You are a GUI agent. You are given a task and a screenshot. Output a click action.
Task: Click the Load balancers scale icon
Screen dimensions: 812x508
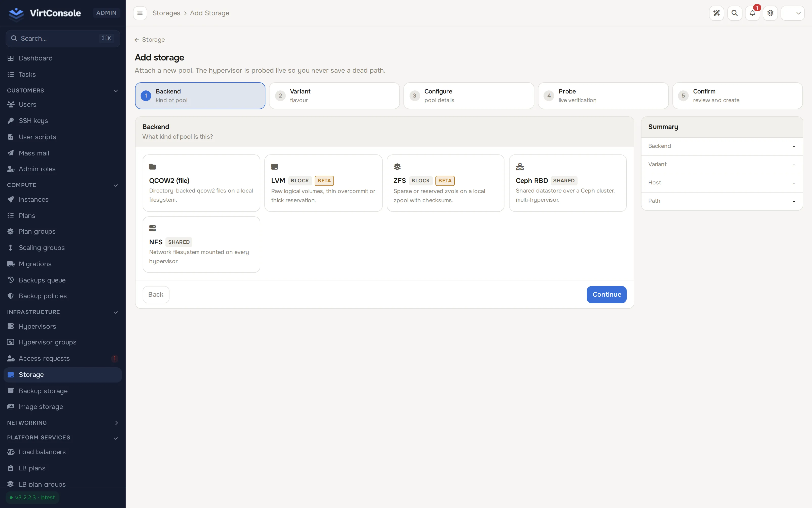(11, 452)
